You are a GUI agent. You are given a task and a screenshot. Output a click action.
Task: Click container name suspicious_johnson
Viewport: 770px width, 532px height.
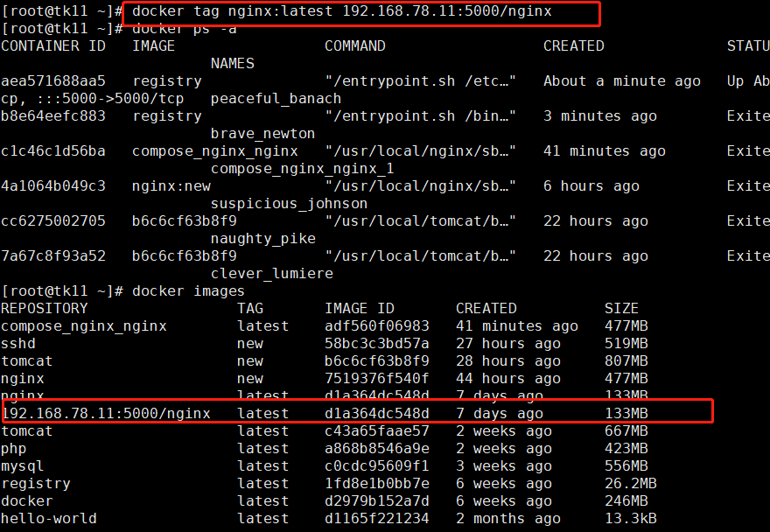coord(289,204)
